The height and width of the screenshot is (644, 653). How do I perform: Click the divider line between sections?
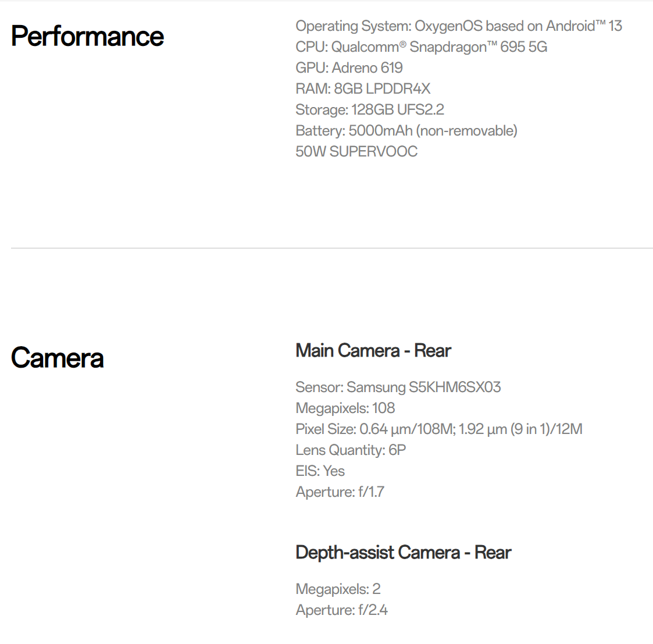click(x=332, y=248)
